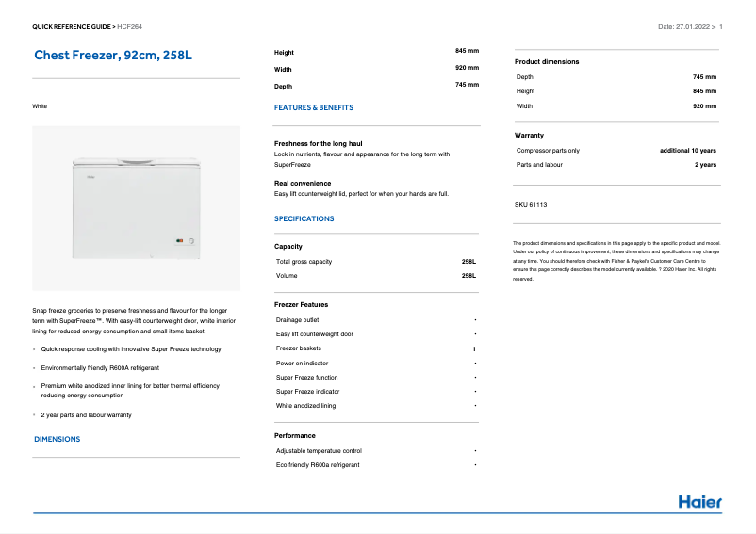Click the 'DIMENSIONS' section heading
The image size is (756, 534).
coord(58,439)
